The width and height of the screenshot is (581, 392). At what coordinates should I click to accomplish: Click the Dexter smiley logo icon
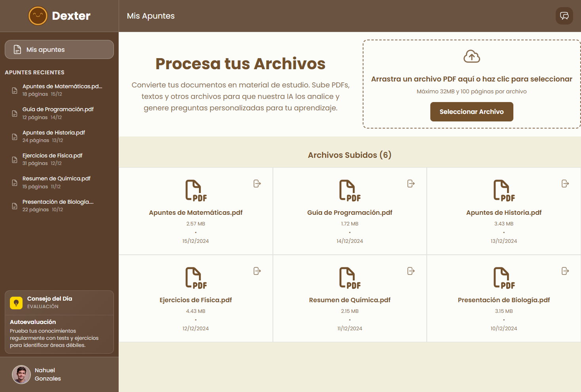pos(38,16)
